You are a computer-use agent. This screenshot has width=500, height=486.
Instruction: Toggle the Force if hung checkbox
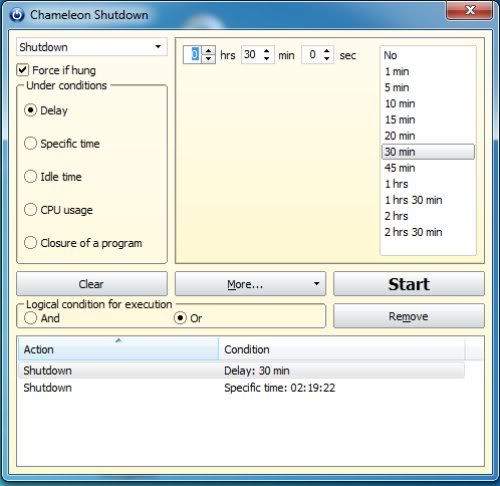(23, 70)
